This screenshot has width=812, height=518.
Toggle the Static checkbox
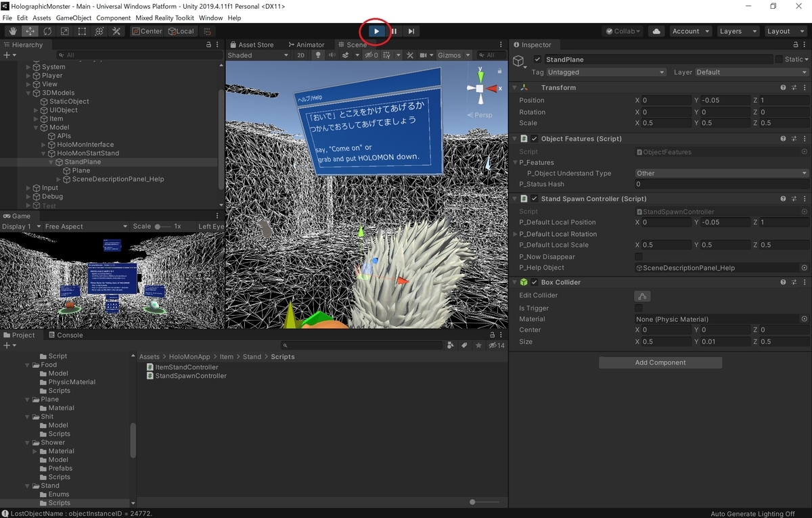click(x=779, y=60)
